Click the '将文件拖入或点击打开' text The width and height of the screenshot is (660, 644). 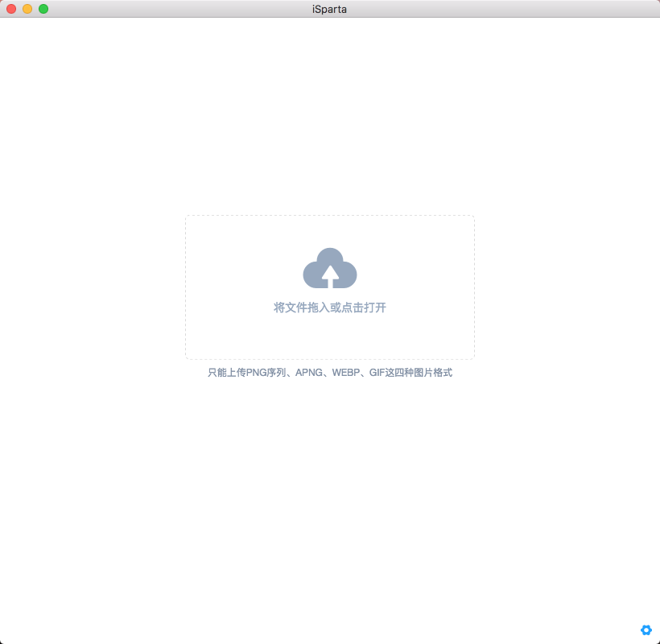pos(330,307)
